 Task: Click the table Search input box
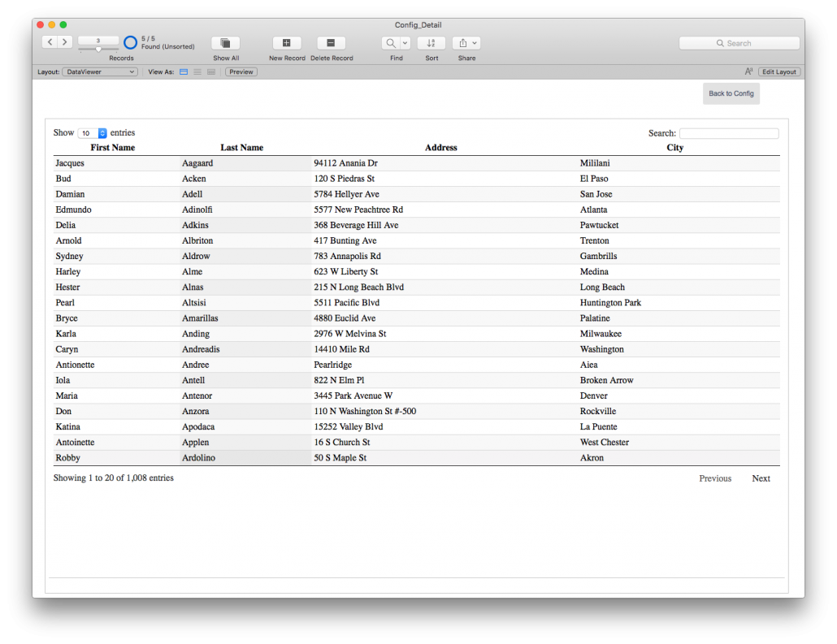[x=729, y=133]
